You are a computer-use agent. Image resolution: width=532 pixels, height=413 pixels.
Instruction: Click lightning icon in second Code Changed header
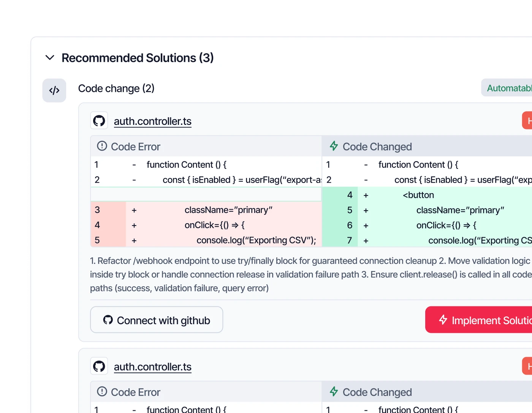334,392
